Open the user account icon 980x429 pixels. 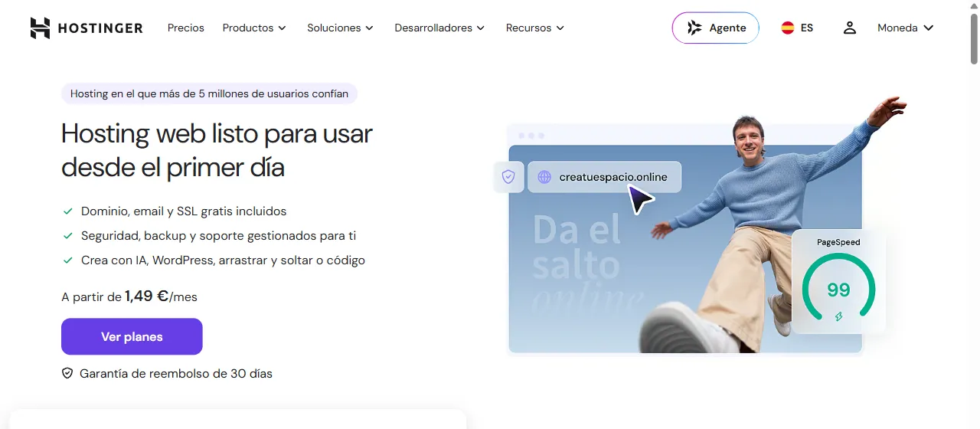coord(849,28)
